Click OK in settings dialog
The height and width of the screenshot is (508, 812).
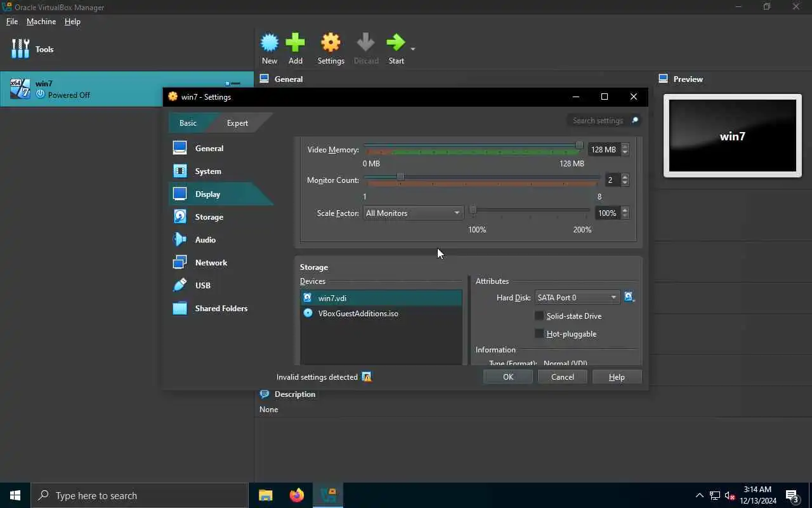(x=508, y=377)
